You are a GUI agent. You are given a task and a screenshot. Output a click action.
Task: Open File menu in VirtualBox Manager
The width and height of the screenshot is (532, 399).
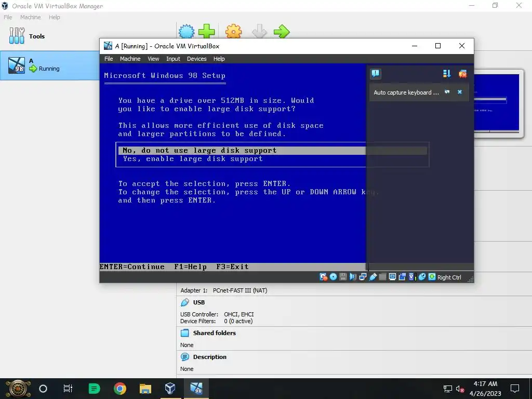(8, 17)
